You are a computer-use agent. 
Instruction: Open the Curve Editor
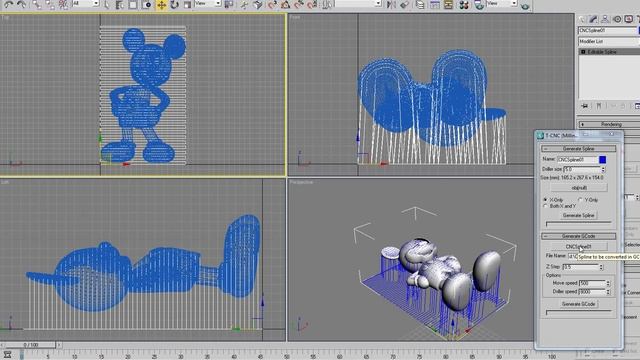[x=435, y=4]
